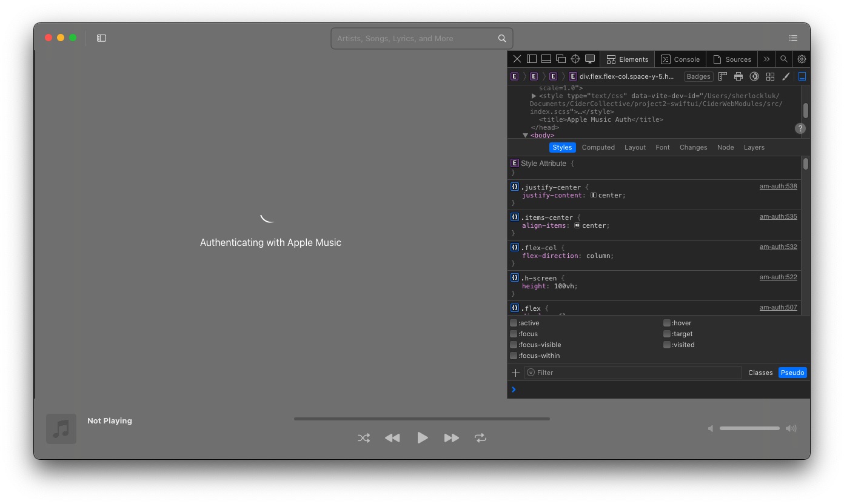Dock the inspector to the bottom
The width and height of the screenshot is (844, 504).
click(546, 59)
